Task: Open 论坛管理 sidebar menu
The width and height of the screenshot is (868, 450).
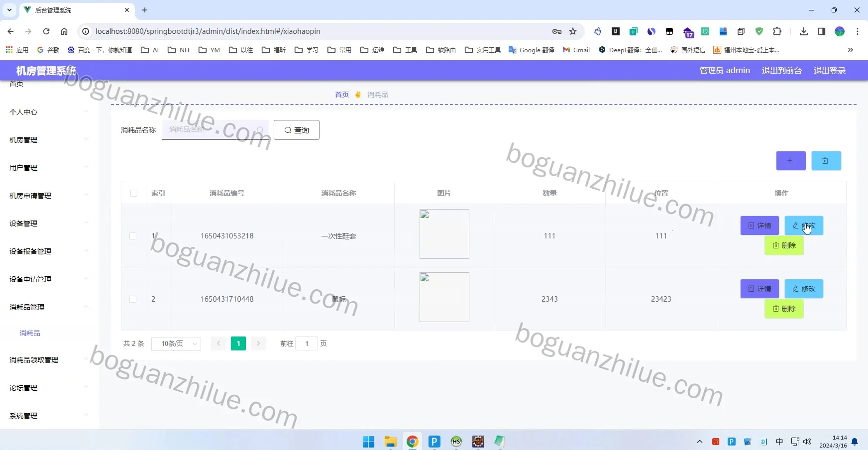Action: (49, 388)
